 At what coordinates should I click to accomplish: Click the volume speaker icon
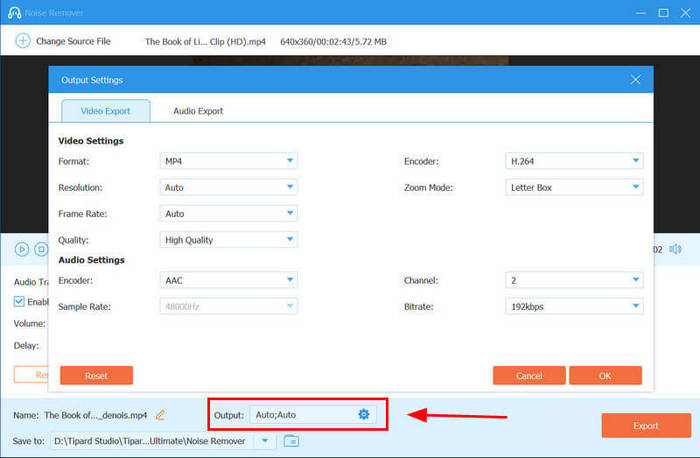pyautogui.click(x=675, y=249)
